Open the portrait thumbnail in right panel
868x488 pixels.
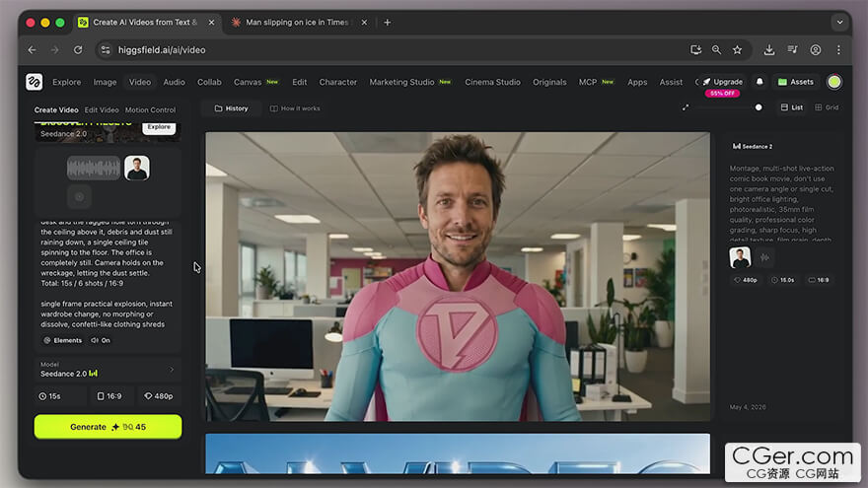[x=740, y=257]
